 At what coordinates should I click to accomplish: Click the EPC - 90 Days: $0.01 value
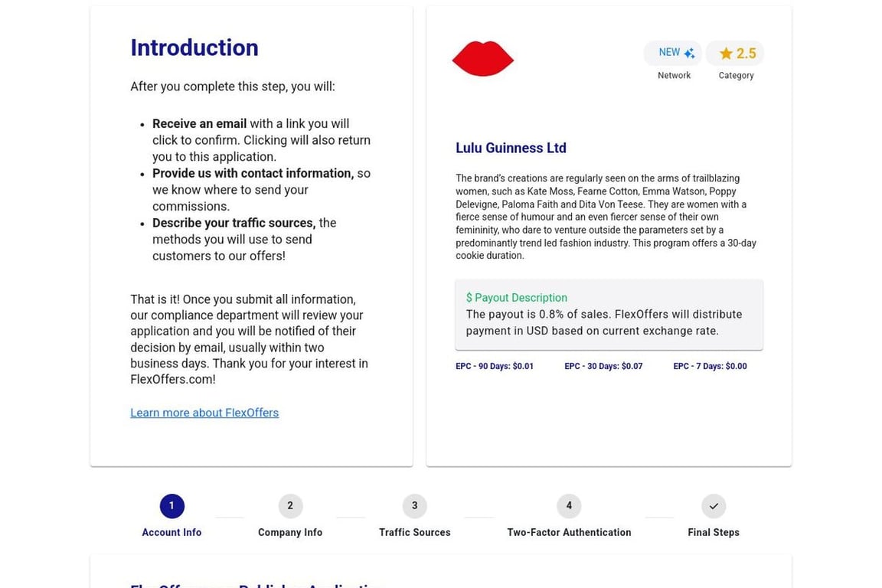point(495,366)
